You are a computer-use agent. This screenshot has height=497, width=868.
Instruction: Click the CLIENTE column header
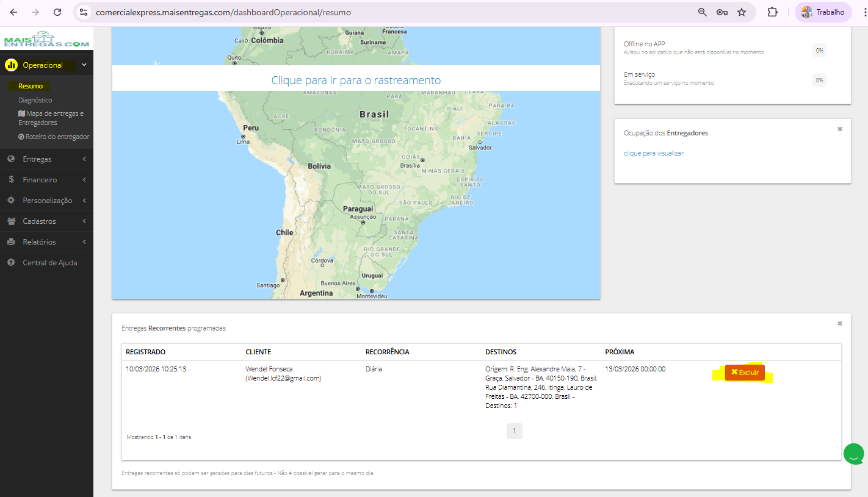click(258, 352)
